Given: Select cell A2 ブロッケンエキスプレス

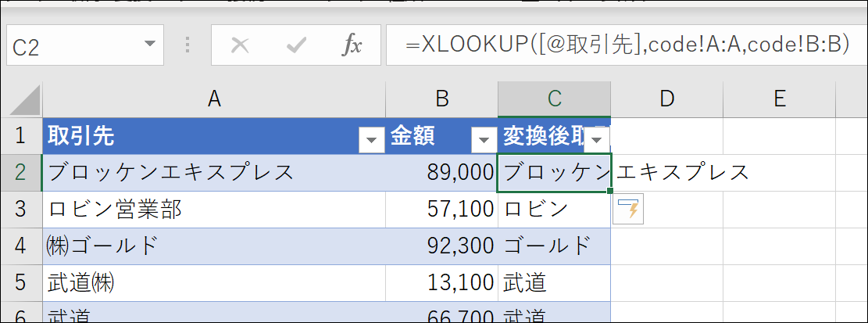Looking at the screenshot, I should point(214,173).
